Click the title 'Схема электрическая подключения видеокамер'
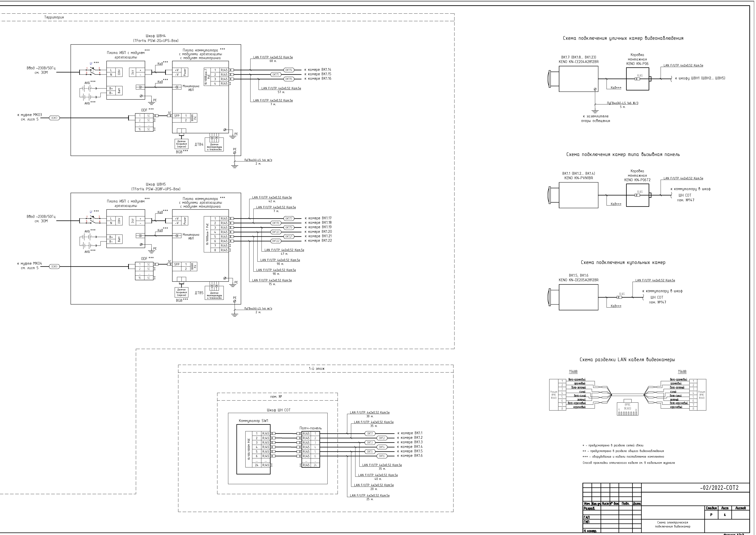The image size is (756, 535). (673, 524)
